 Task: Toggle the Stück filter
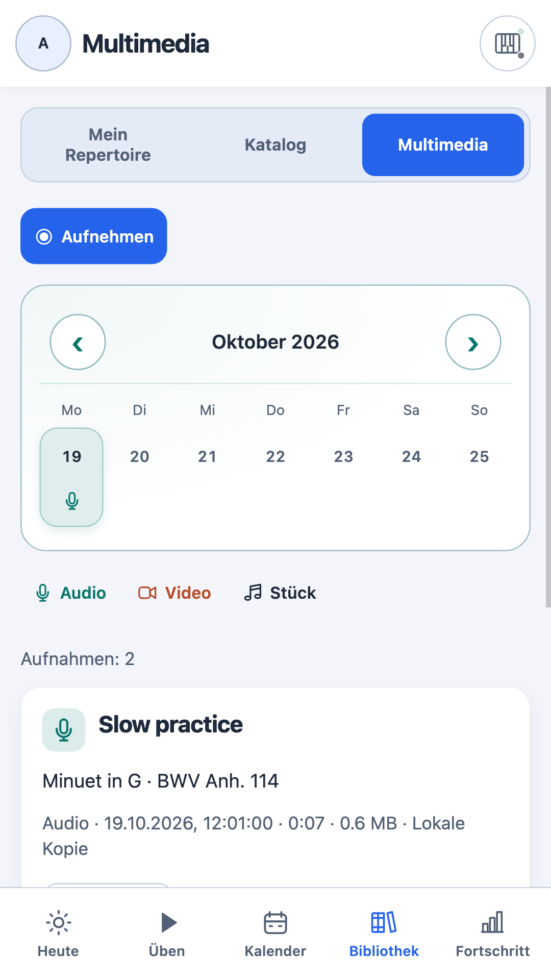(x=280, y=593)
